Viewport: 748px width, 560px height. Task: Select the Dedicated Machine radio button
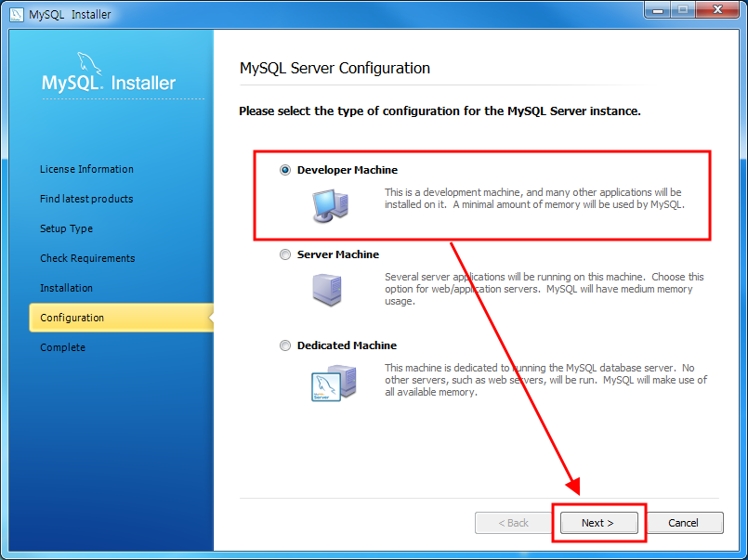coord(284,345)
